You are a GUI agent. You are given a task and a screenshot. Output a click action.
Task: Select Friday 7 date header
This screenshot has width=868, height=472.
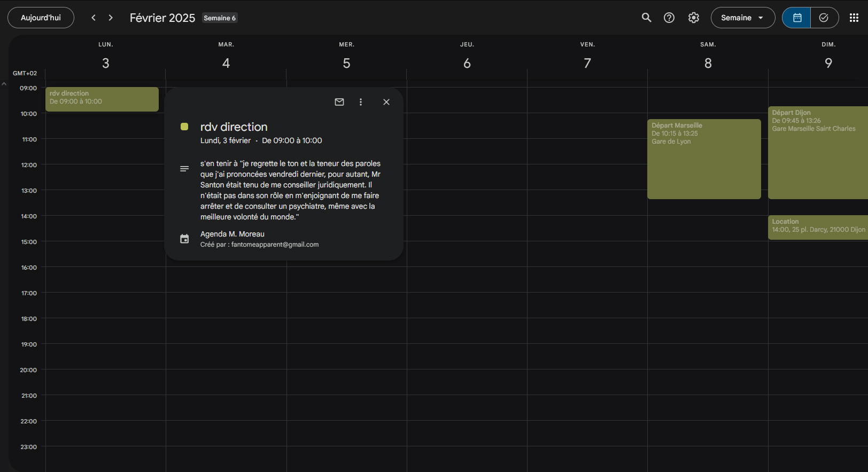click(587, 63)
